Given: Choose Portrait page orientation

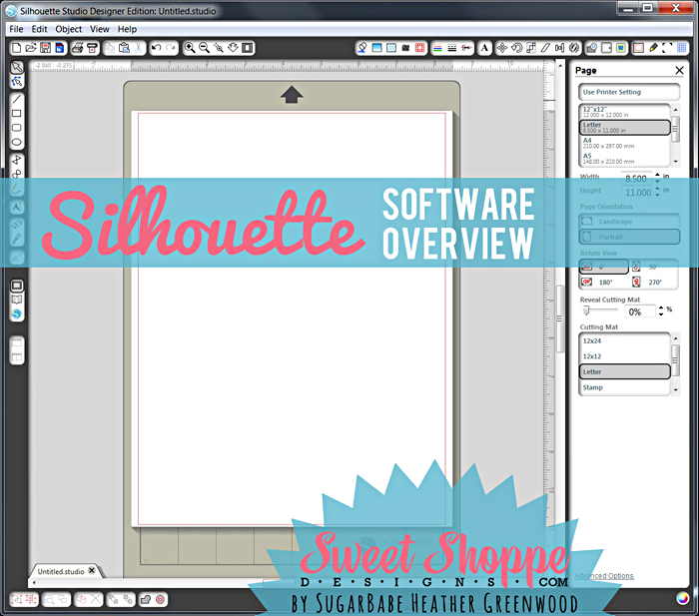Looking at the screenshot, I should 629,237.
